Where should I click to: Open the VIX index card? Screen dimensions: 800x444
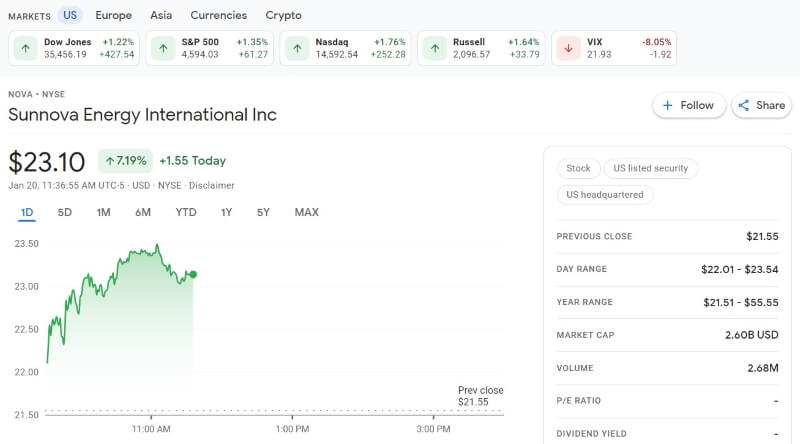614,48
